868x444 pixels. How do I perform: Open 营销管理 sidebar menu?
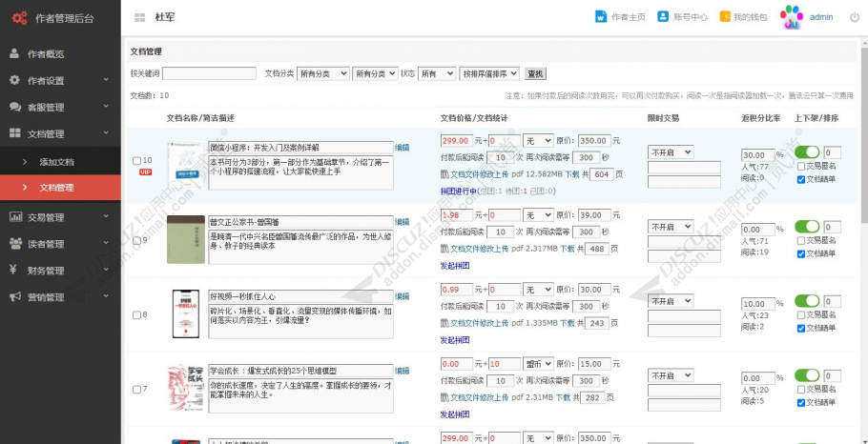tap(60, 296)
